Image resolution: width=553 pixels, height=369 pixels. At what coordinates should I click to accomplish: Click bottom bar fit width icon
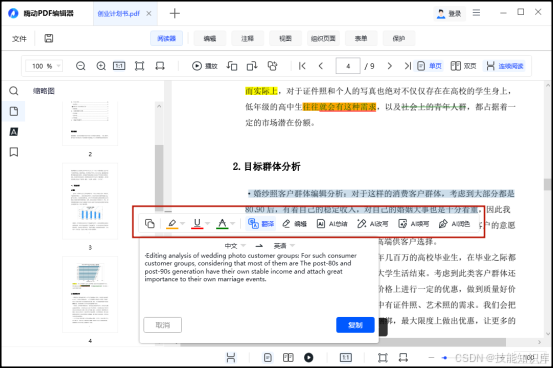403,358
